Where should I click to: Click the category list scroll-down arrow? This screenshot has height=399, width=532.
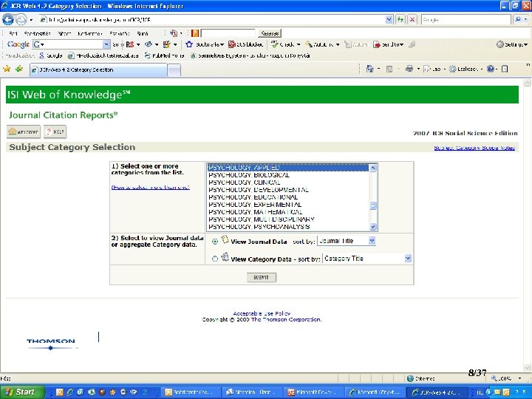[x=373, y=227]
